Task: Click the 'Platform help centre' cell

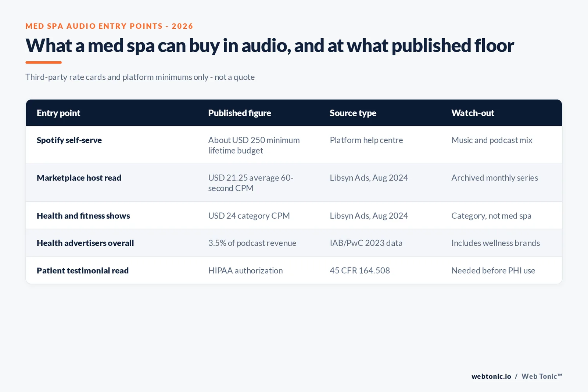Action: (x=366, y=140)
